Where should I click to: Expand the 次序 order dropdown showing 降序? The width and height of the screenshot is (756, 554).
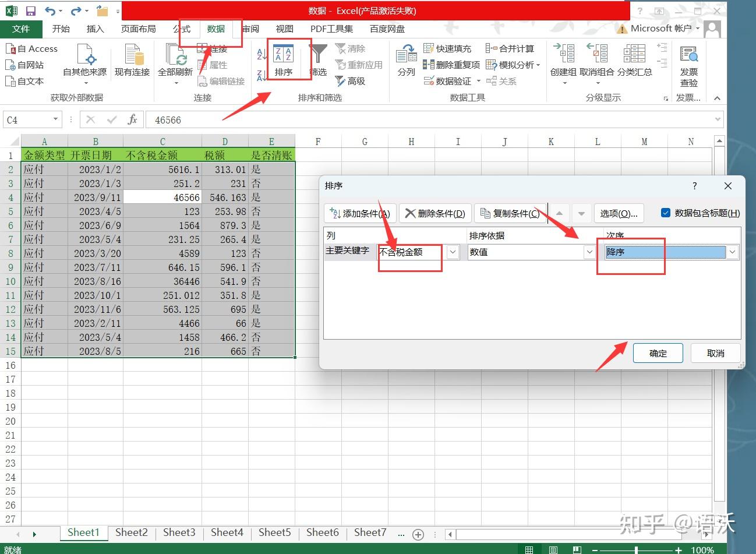tap(732, 252)
